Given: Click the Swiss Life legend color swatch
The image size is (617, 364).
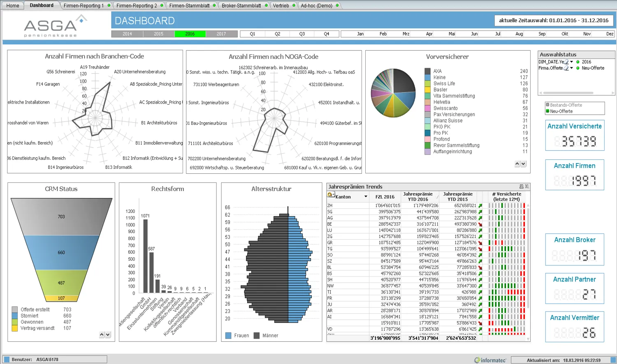Looking at the screenshot, I should coord(427,83).
